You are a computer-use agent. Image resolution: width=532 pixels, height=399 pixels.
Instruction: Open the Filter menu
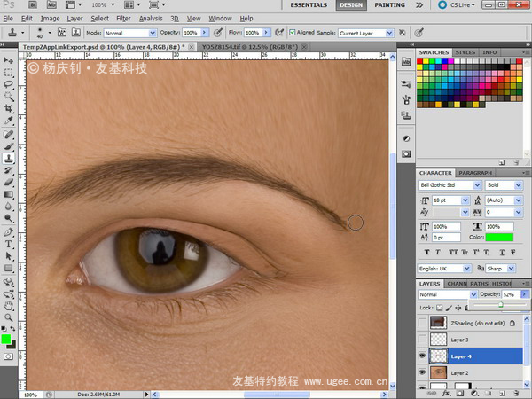(x=123, y=19)
